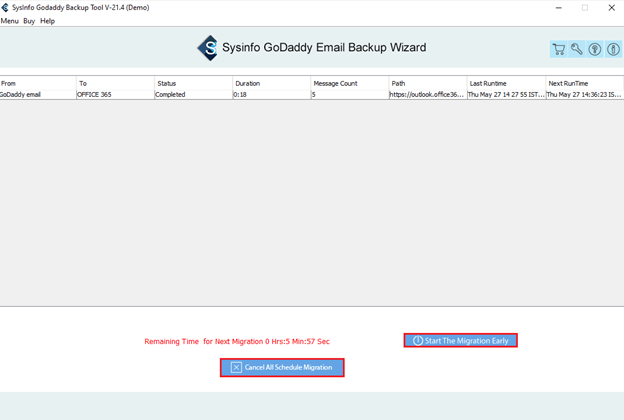Select the 0:18 duration cell

click(271, 95)
